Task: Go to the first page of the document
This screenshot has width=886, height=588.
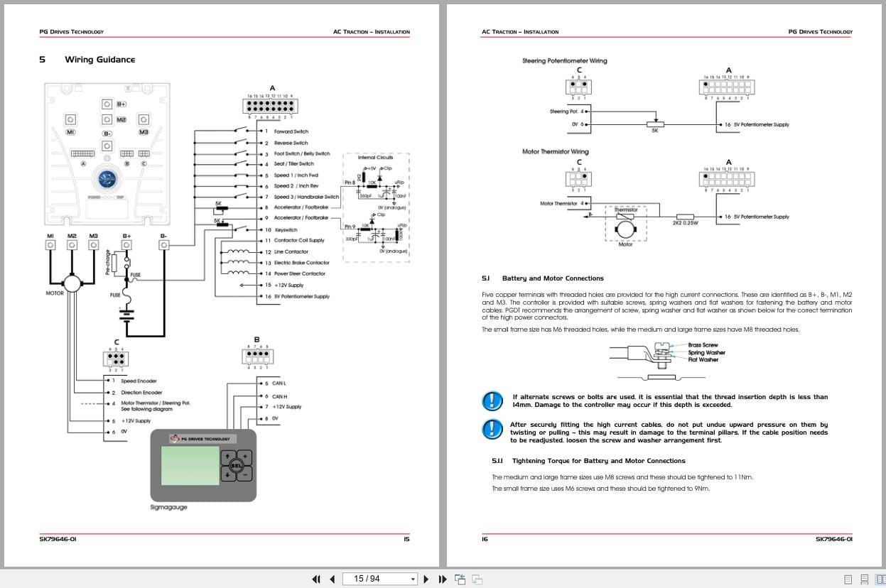Action: tap(316, 579)
